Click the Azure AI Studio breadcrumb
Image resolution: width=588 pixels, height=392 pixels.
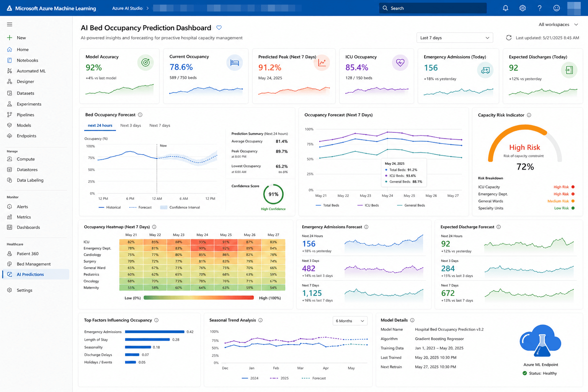[127, 8]
